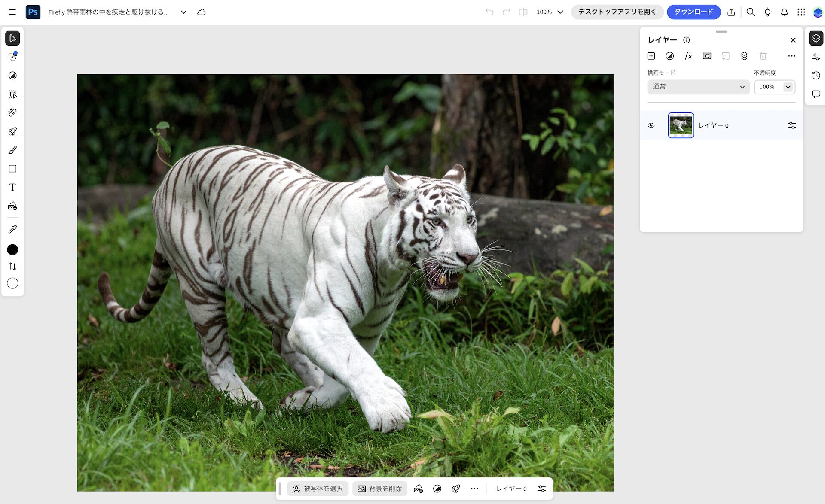Screen dimensions: 825x504
Task: Expand the document title dropdown
Action: click(183, 12)
